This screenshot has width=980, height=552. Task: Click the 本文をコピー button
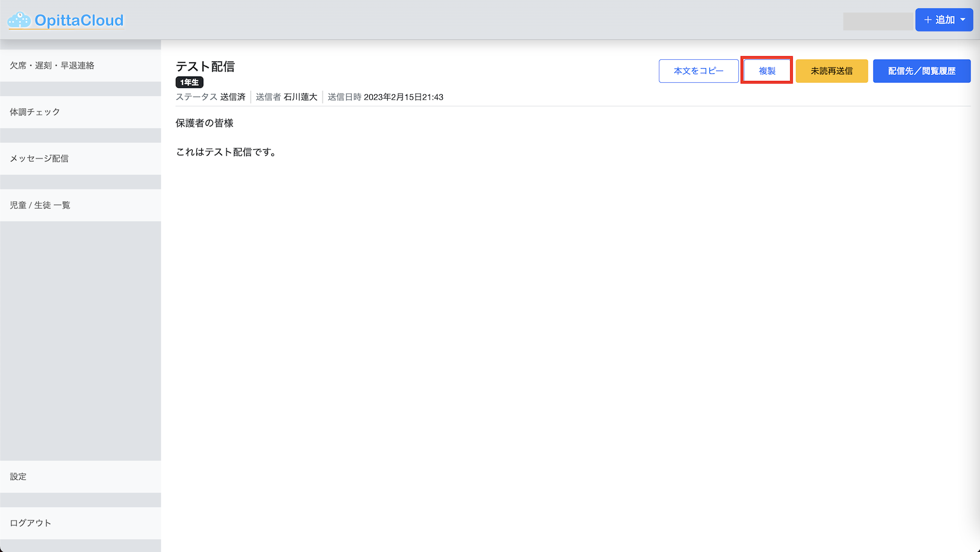coord(698,71)
